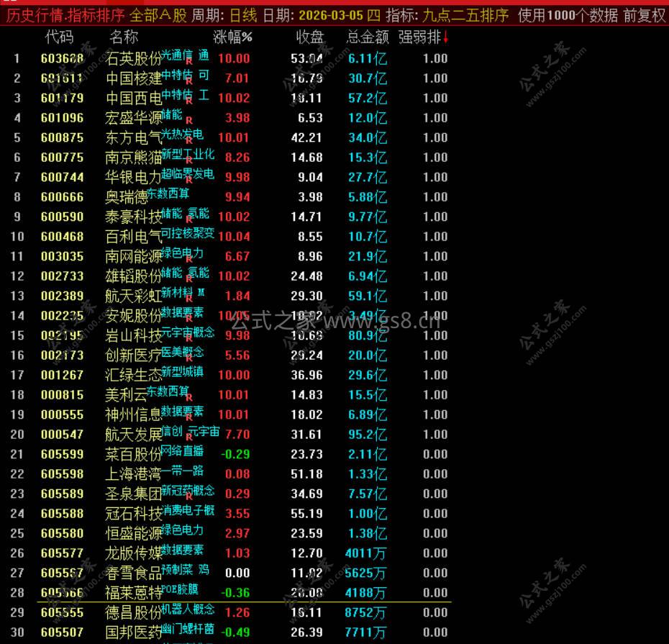Select stock code 603688
Viewport: 669px width, 644px height.
coord(63,58)
